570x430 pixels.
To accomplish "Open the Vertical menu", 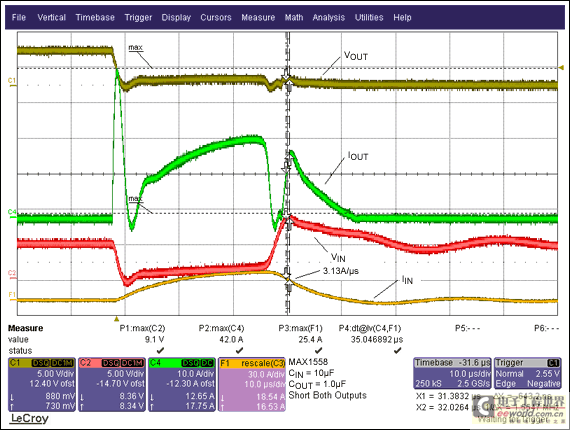I will click(x=52, y=17).
